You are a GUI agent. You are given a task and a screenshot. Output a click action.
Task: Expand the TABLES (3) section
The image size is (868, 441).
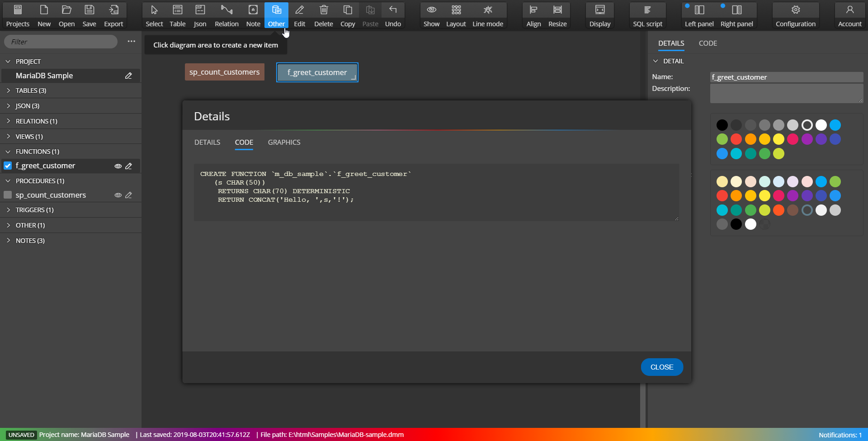(x=8, y=90)
